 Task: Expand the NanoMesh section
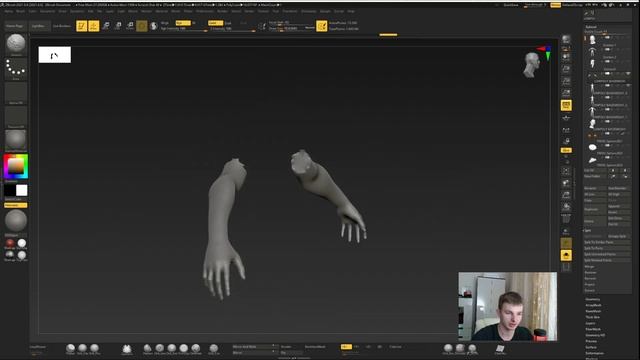coord(593,311)
